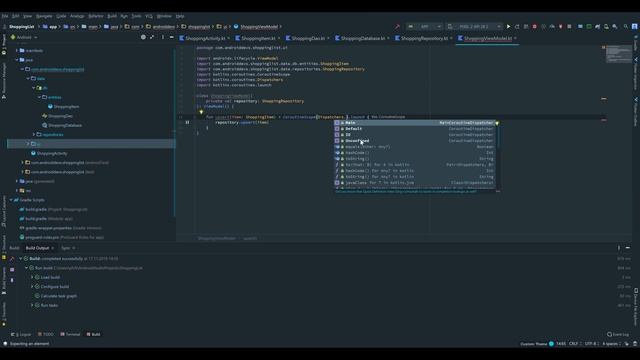
Task: Run the app with the Run button
Action: click(x=508, y=27)
